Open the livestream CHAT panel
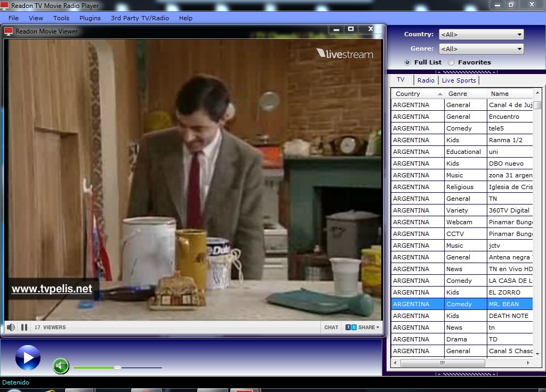Viewport: 546px width, 392px height. click(x=331, y=328)
